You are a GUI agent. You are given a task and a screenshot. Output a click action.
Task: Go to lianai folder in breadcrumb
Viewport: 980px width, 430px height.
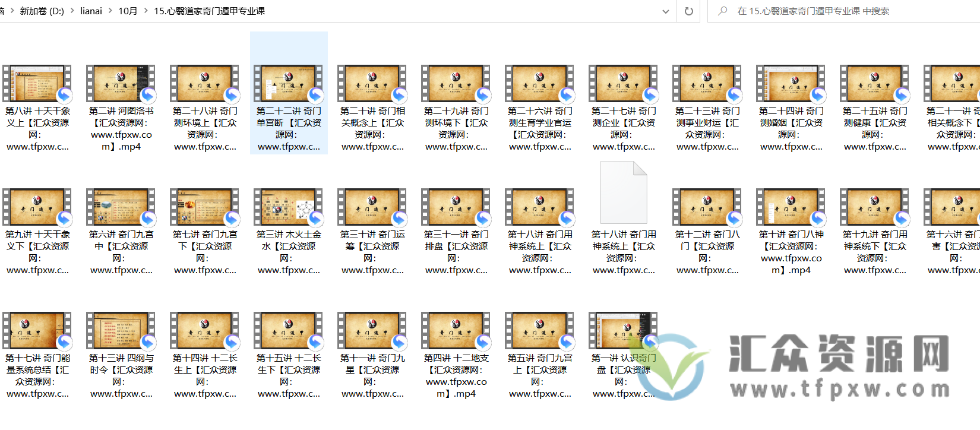point(91,11)
